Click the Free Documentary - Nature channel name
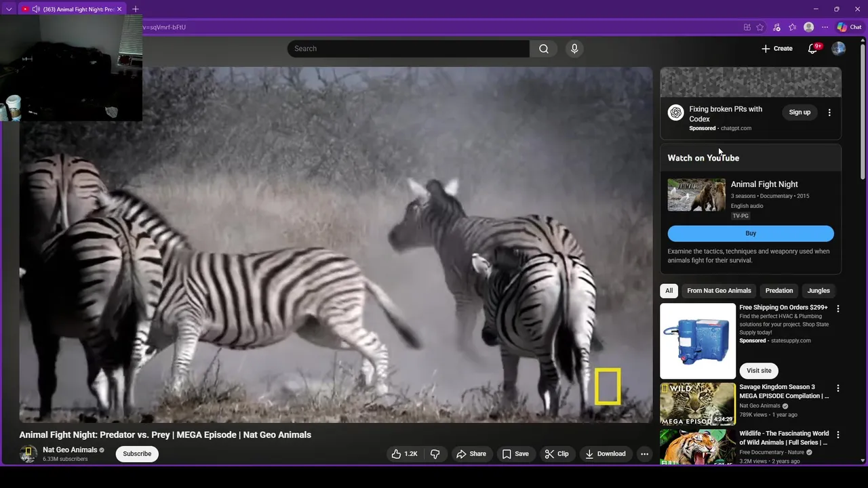The width and height of the screenshot is (868, 488). point(772,452)
